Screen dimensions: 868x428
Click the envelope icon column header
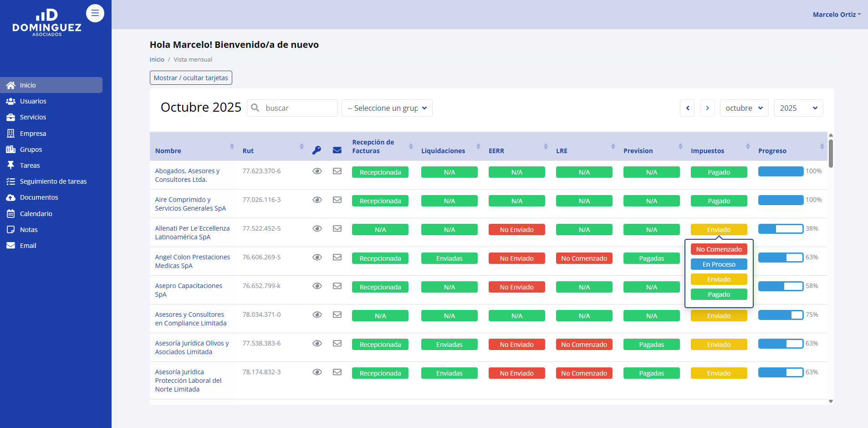(x=337, y=150)
